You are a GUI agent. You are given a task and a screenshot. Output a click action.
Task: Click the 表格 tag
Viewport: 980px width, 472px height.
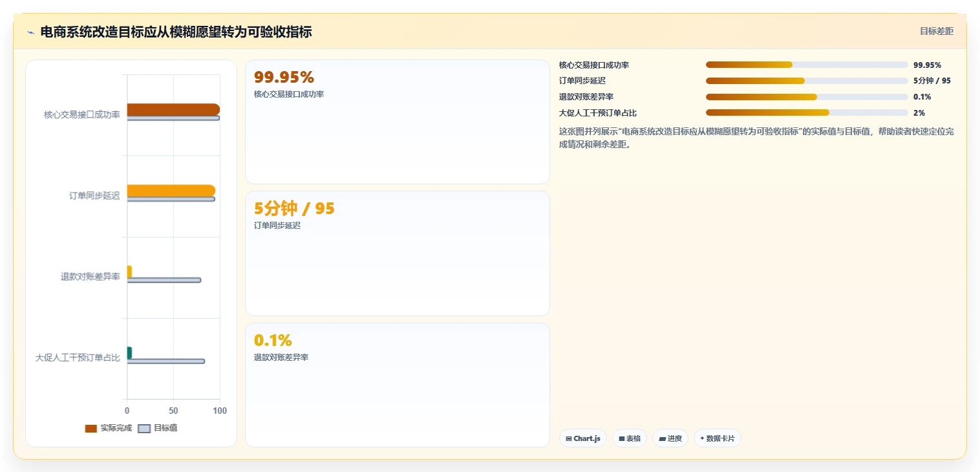(629, 438)
